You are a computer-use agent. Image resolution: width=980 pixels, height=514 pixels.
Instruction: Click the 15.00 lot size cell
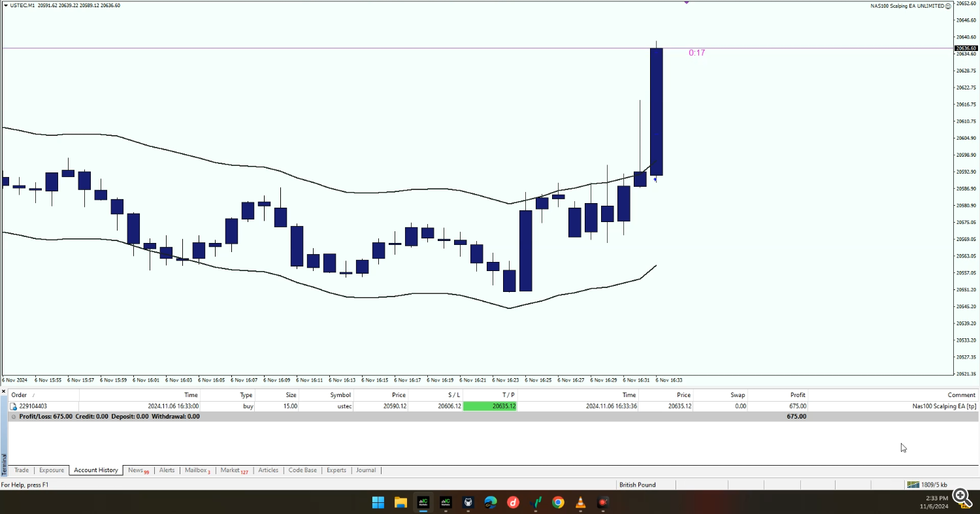point(290,406)
